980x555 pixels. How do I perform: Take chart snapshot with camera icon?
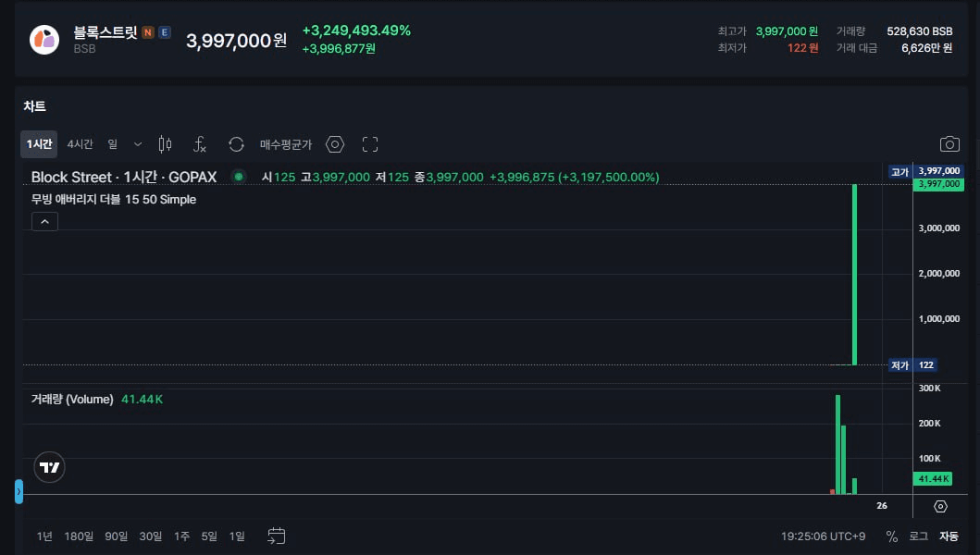click(x=949, y=143)
